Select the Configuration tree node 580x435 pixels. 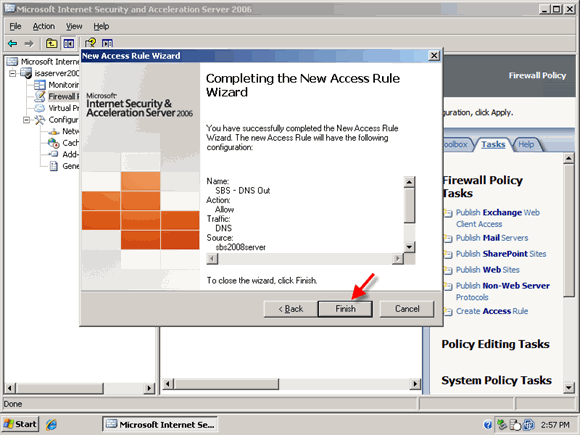pos(63,119)
